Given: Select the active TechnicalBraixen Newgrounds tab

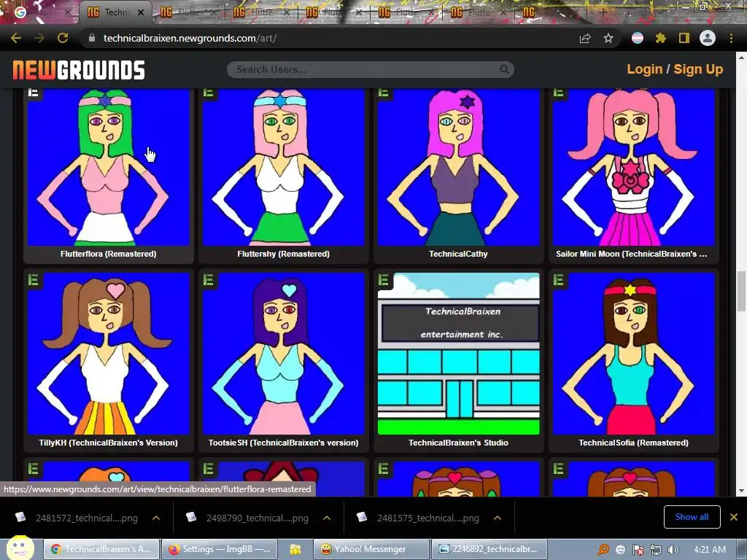Looking at the screenshot, I should tap(109, 13).
